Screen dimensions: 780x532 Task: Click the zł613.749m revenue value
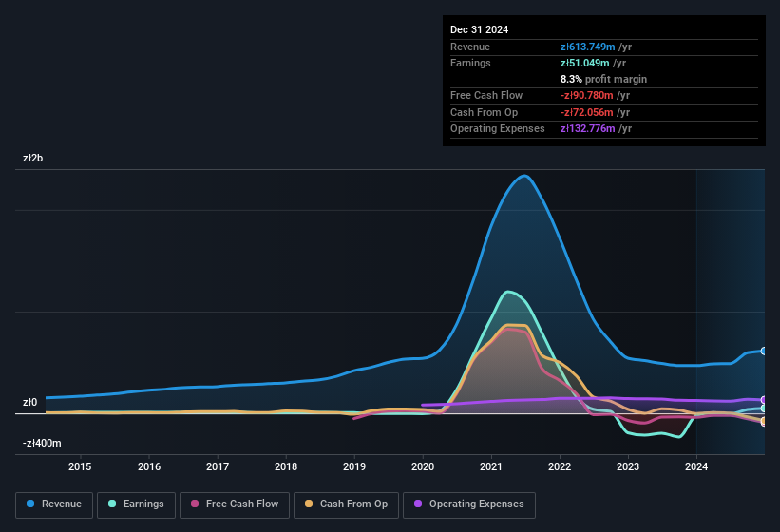tap(587, 47)
